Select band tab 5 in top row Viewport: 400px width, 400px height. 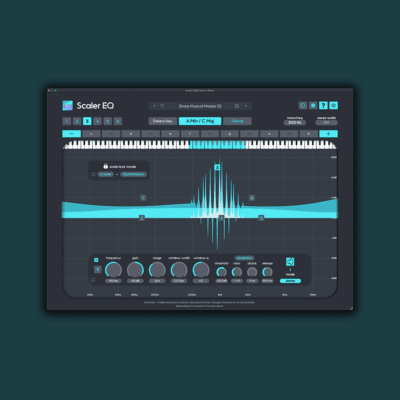pos(107,121)
